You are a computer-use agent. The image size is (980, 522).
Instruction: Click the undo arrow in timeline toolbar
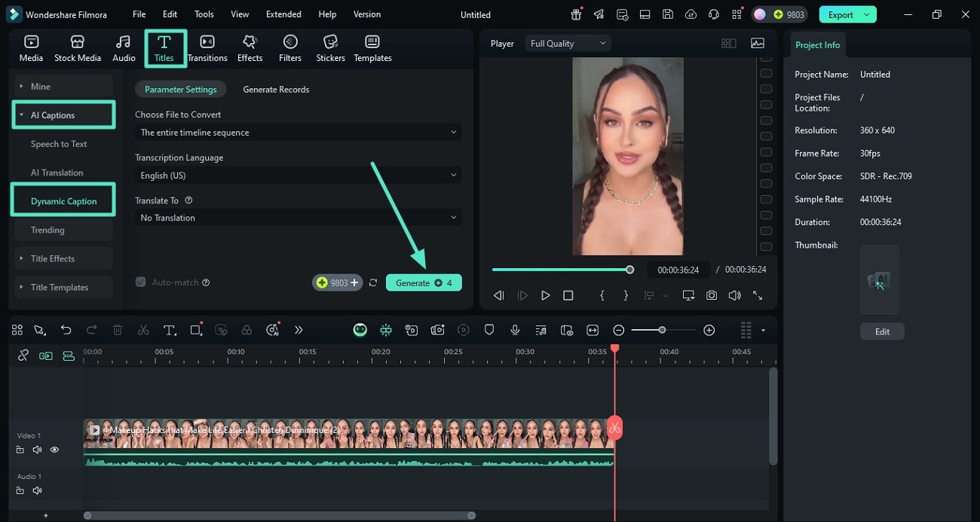coord(66,330)
